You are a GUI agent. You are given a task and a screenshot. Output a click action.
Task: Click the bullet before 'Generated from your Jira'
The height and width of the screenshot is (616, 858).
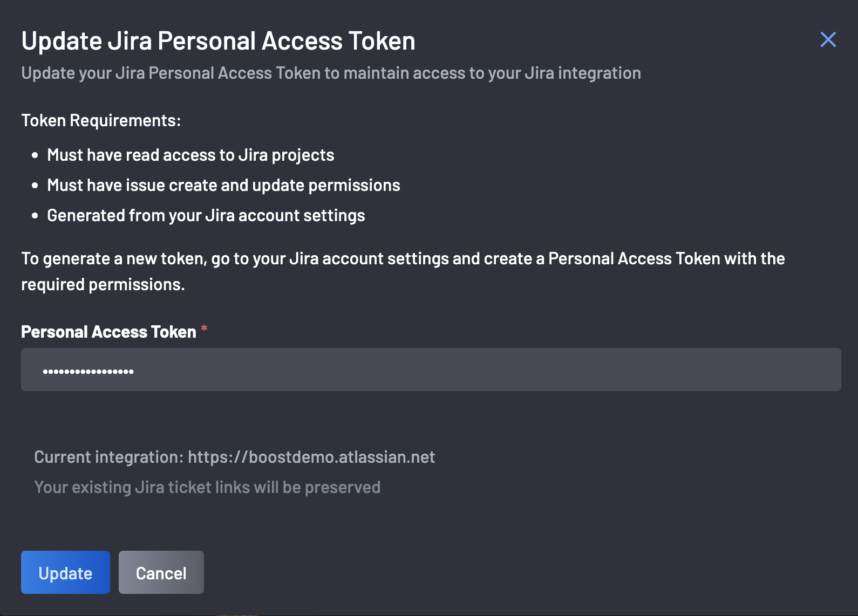(35, 216)
